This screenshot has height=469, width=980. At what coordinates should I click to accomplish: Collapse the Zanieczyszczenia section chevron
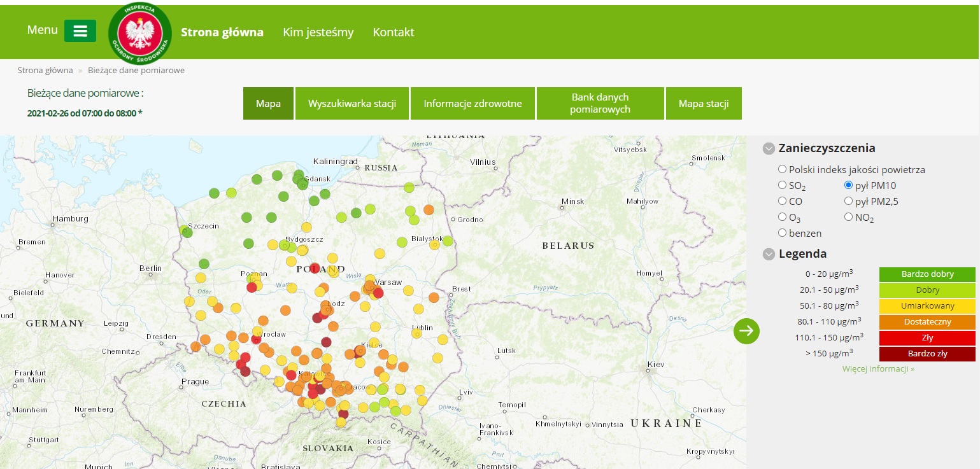point(769,148)
